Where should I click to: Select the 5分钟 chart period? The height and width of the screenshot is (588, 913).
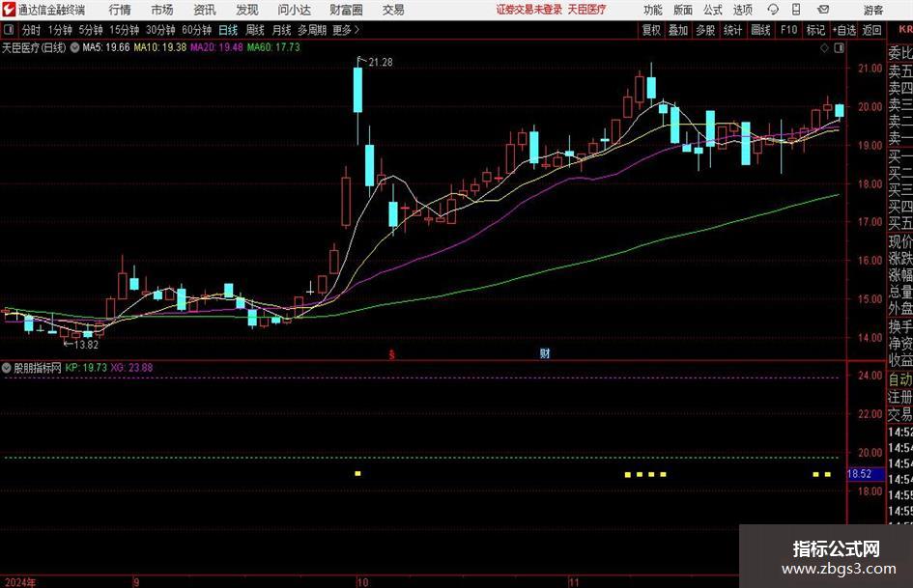pos(90,30)
